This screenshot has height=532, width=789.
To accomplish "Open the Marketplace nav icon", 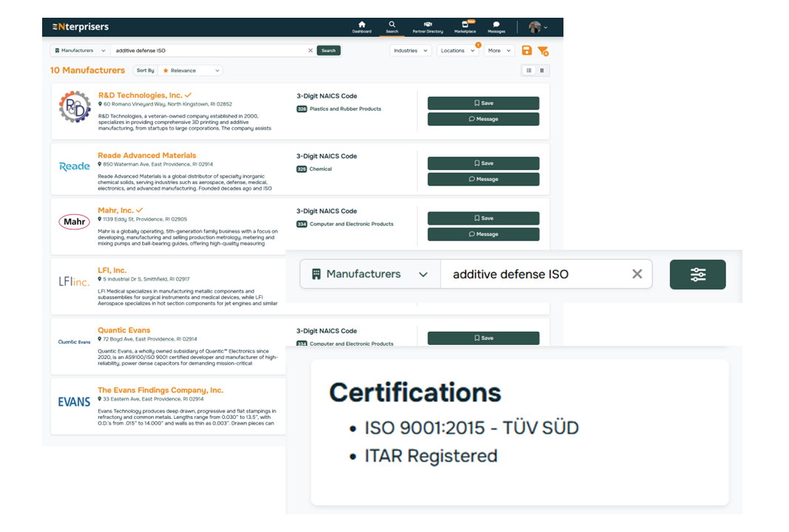I will click(x=465, y=27).
